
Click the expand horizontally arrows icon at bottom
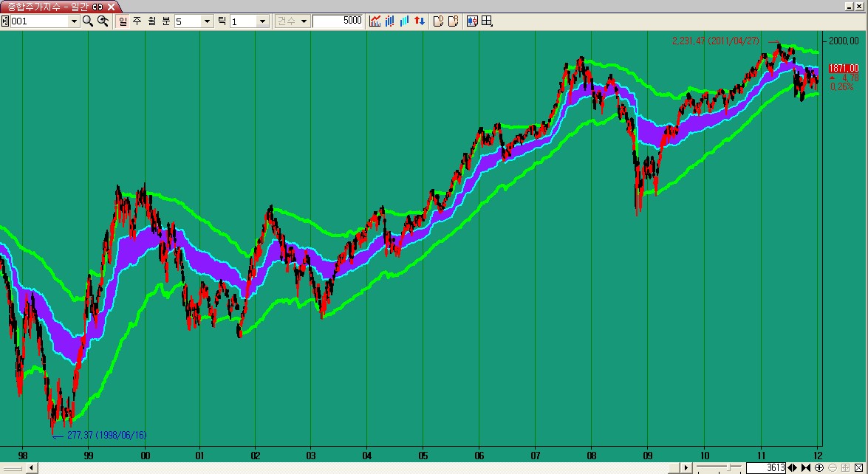pyautogui.click(x=792, y=468)
